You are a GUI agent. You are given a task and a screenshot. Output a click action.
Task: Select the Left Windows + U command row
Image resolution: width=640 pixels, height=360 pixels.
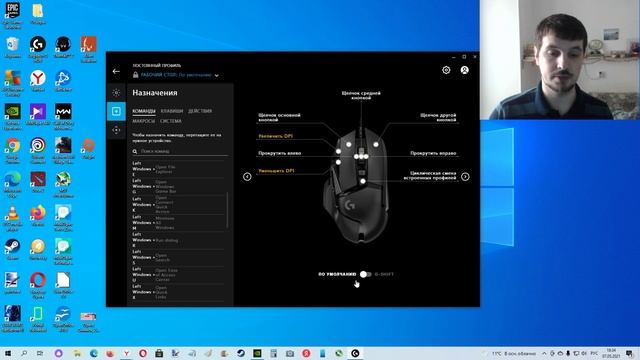pyautogui.click(x=178, y=275)
